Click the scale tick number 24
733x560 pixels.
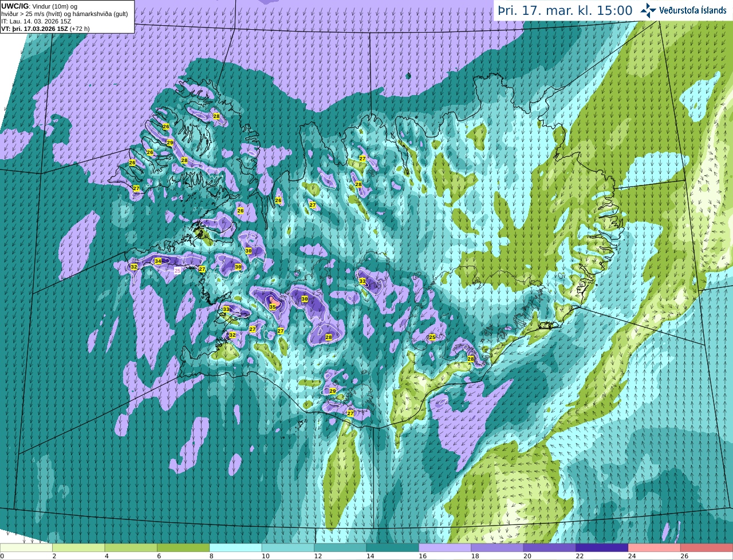[x=632, y=556]
